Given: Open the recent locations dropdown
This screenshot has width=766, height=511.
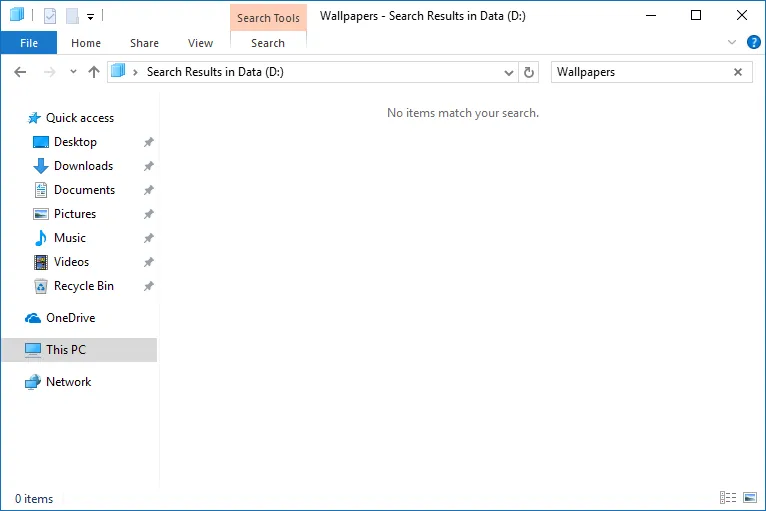Looking at the screenshot, I should tap(73, 72).
